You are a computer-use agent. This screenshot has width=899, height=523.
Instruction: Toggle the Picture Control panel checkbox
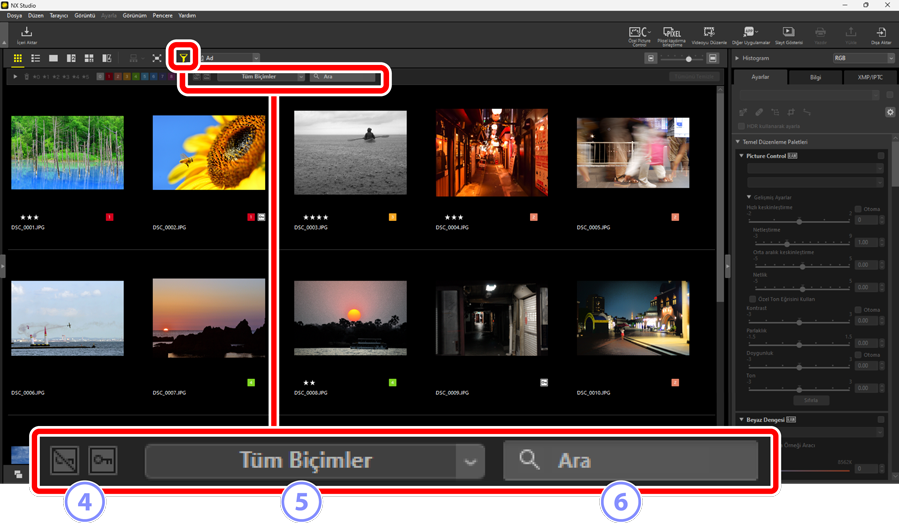[x=881, y=156]
